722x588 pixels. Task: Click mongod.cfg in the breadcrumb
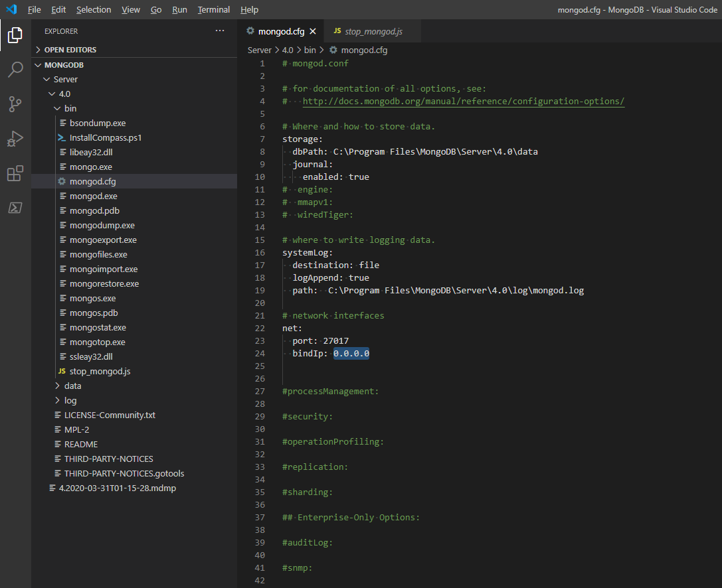point(364,50)
